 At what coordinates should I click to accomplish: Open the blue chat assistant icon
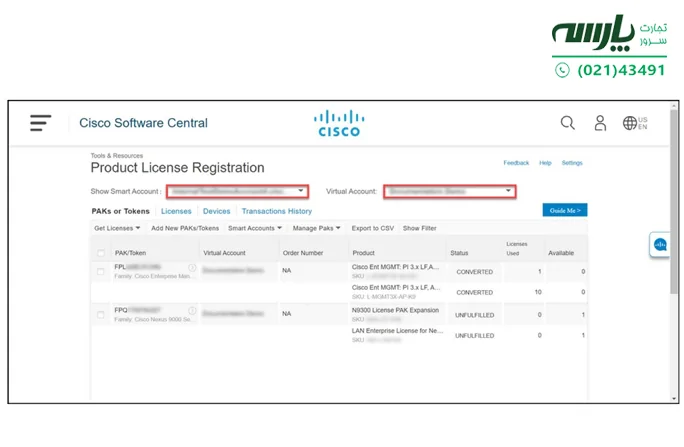[x=660, y=244]
